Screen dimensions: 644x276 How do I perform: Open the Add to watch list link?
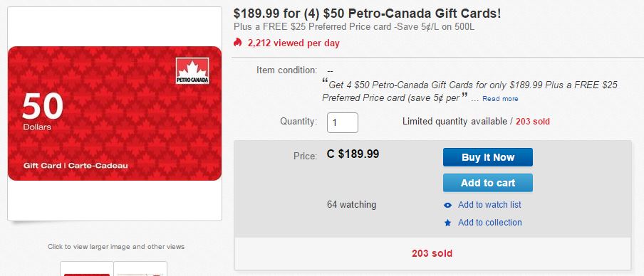click(489, 205)
